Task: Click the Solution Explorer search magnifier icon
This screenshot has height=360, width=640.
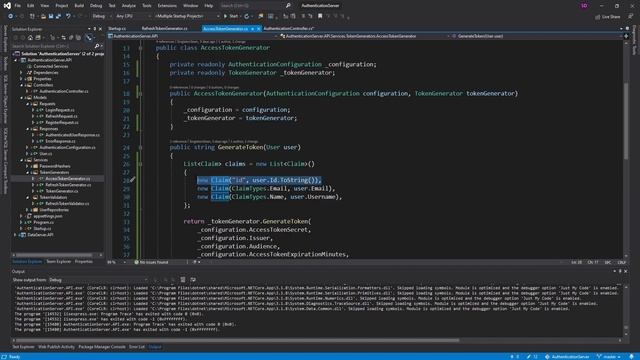Action: click(x=97, y=46)
